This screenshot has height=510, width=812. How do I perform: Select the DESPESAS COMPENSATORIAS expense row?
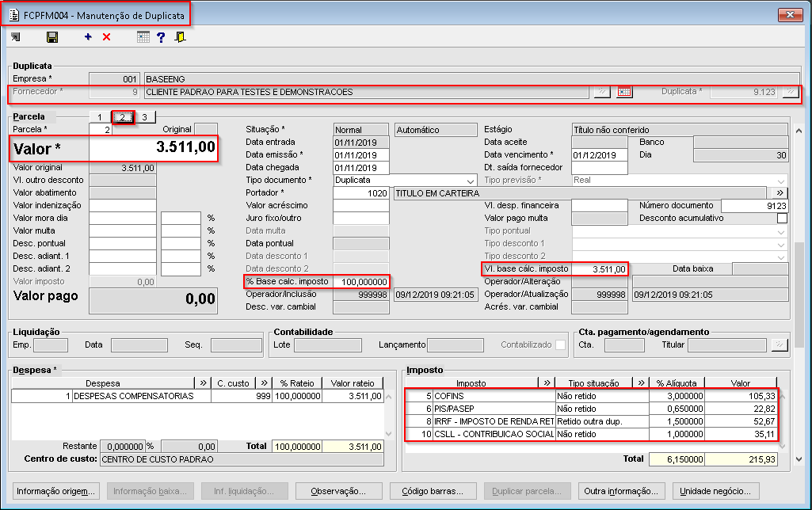click(197, 396)
